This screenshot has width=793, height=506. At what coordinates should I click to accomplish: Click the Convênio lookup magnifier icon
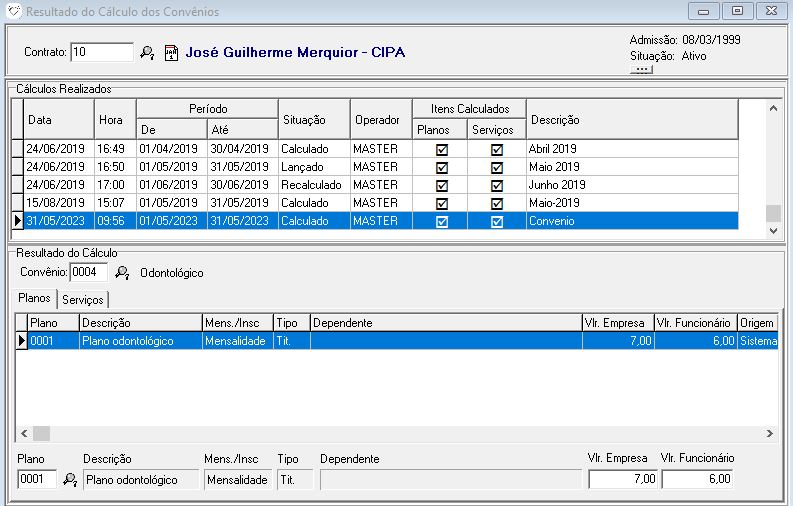[123, 272]
